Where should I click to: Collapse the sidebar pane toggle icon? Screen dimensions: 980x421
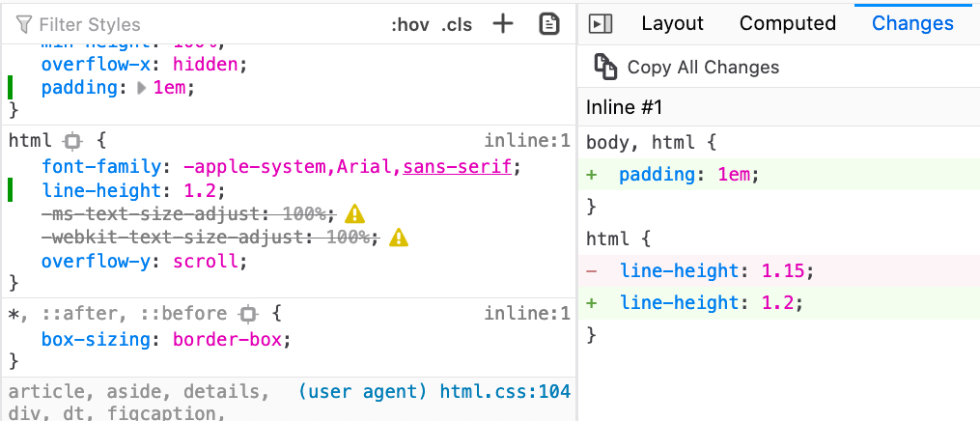pos(601,24)
